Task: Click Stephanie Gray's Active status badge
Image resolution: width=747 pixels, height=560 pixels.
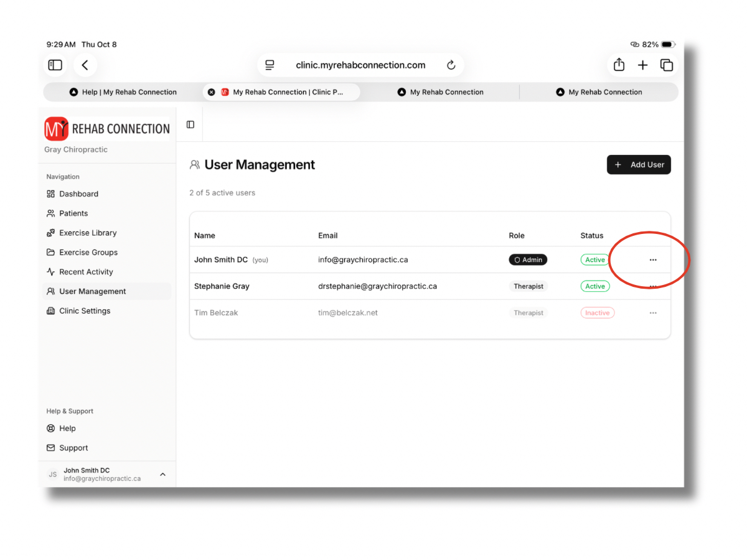Action: [x=595, y=286]
